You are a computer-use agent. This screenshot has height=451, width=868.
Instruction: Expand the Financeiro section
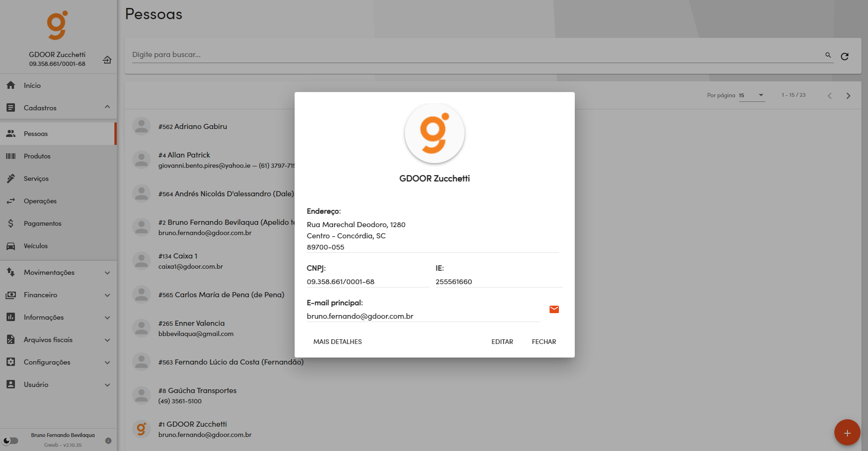click(x=58, y=295)
